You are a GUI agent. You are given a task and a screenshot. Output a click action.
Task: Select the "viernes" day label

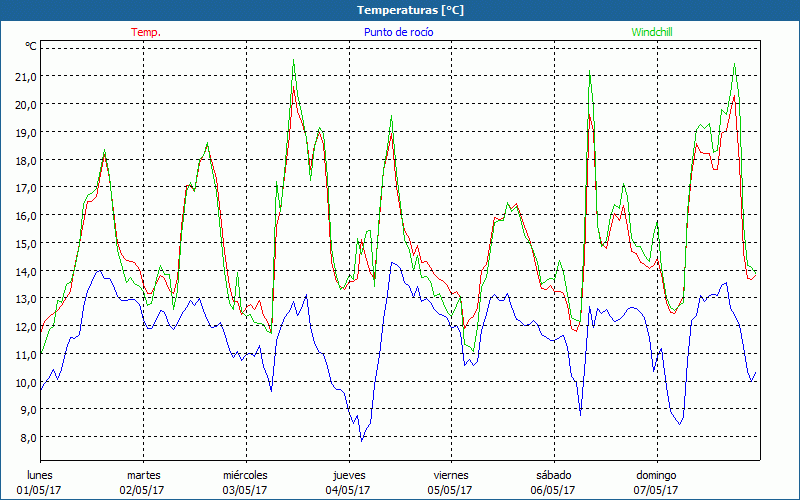[451, 475]
